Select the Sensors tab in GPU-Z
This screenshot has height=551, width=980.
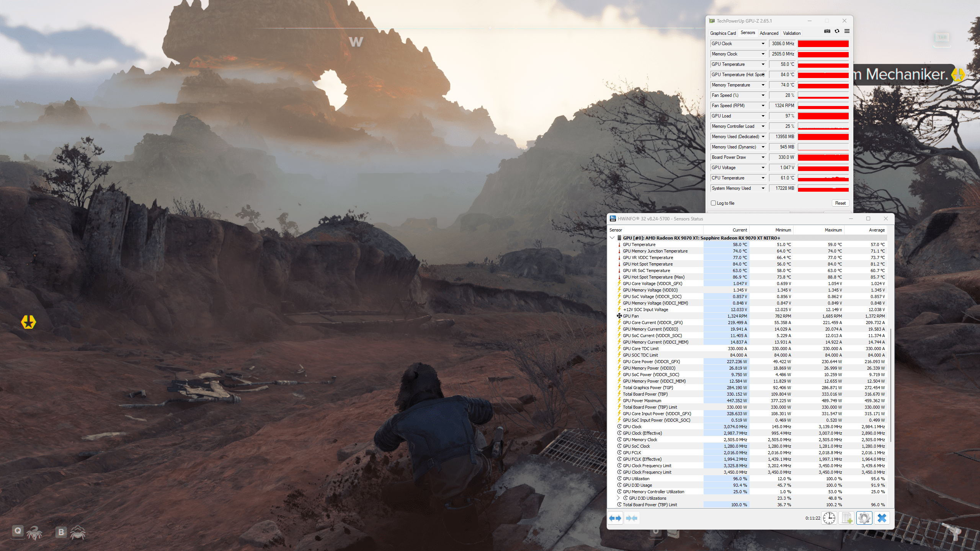[x=748, y=33]
